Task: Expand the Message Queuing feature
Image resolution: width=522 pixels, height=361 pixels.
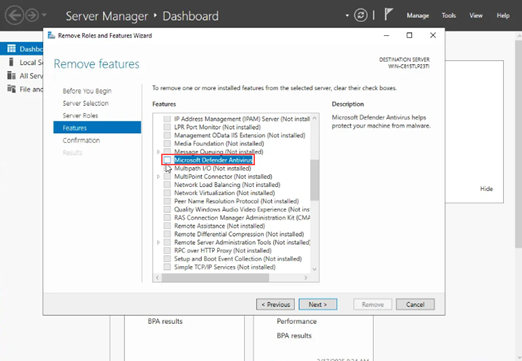Action: click(158, 152)
